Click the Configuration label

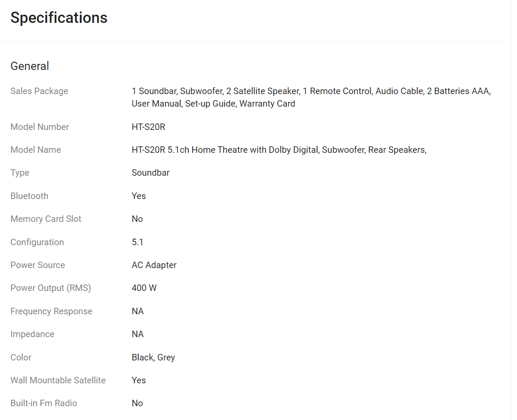tap(37, 242)
